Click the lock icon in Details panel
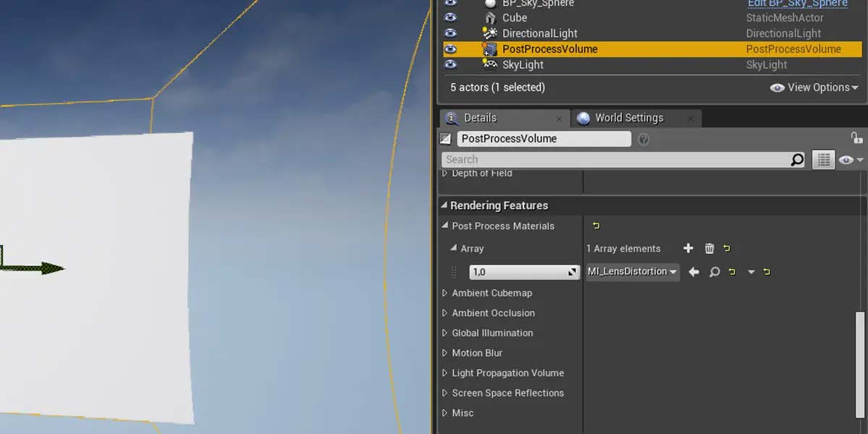 (x=856, y=138)
